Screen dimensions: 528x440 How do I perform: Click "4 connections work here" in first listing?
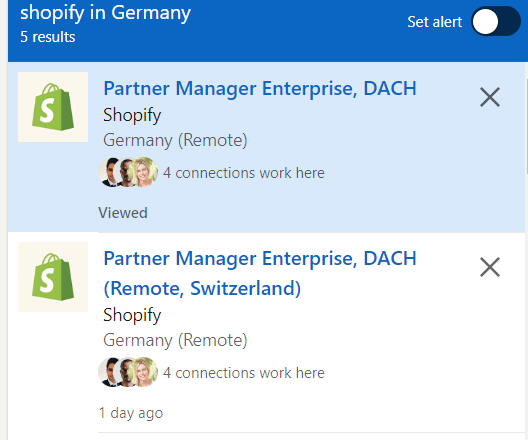[x=244, y=173]
